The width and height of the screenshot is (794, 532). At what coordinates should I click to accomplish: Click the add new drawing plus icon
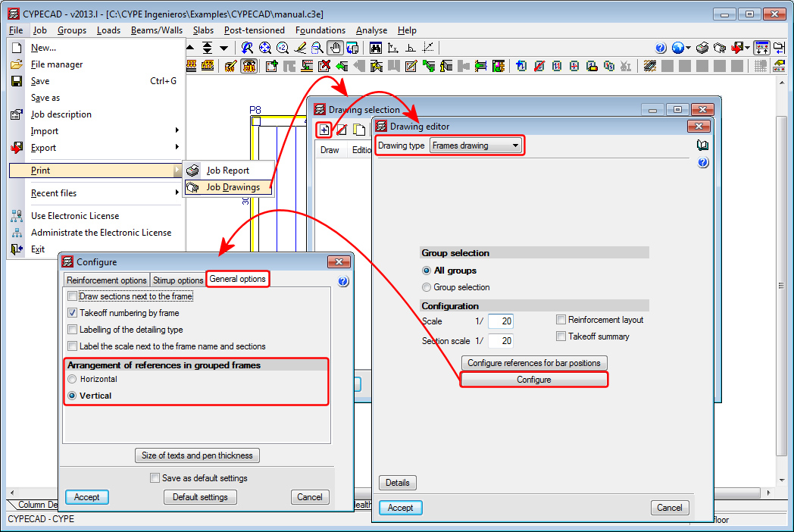324,130
